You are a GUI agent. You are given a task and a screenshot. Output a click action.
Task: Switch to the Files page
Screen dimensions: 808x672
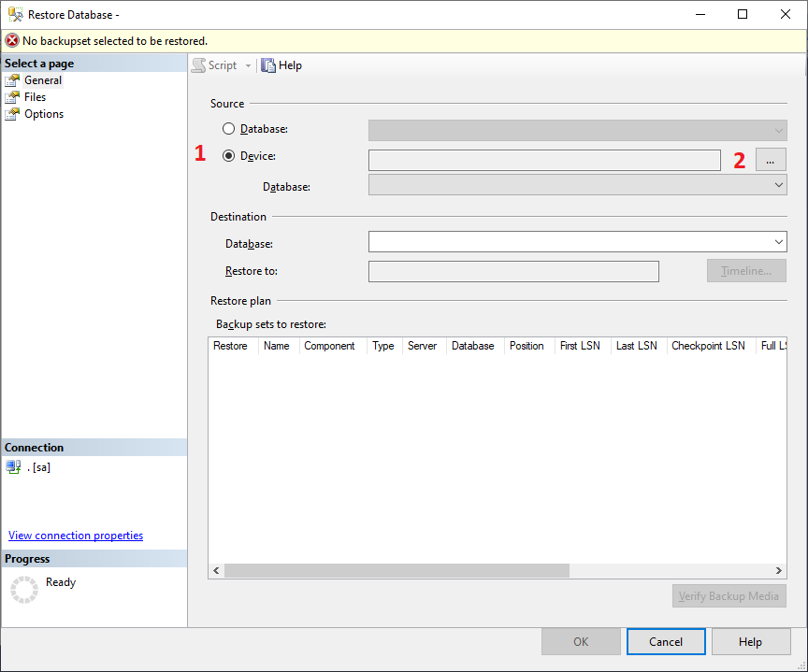(x=35, y=97)
